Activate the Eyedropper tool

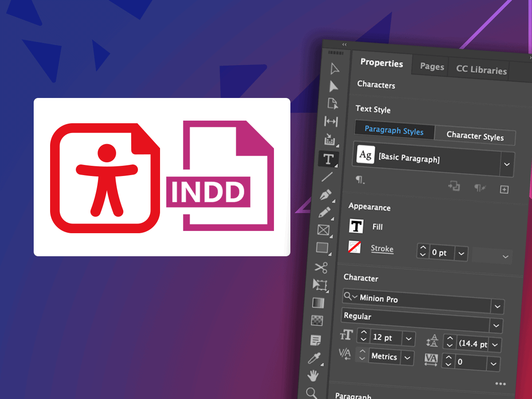(315, 358)
